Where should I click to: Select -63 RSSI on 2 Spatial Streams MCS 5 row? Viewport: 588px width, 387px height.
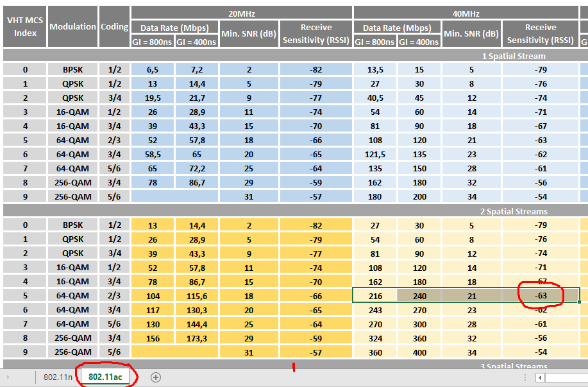tap(541, 296)
